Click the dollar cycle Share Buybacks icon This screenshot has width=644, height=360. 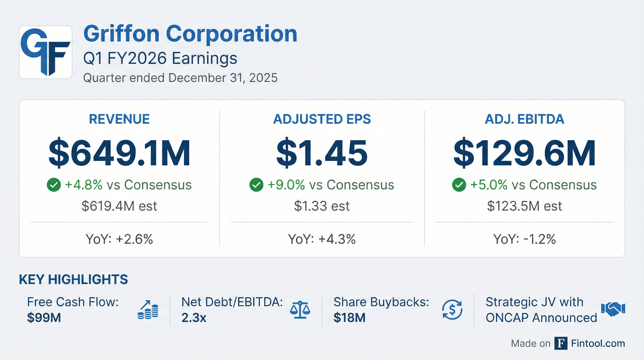click(x=452, y=310)
